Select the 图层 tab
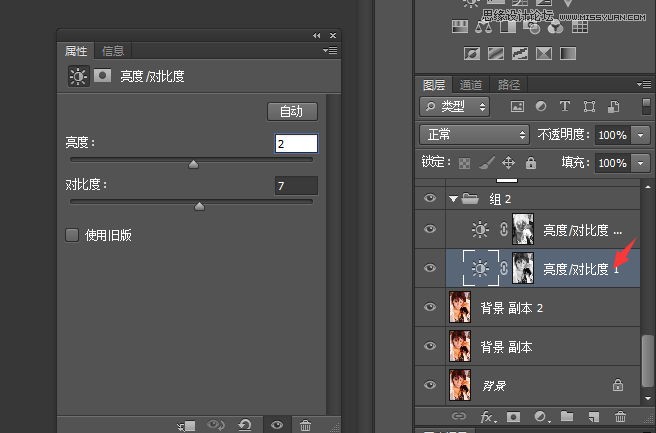Screen dimensions: 656x433 (x=434, y=85)
